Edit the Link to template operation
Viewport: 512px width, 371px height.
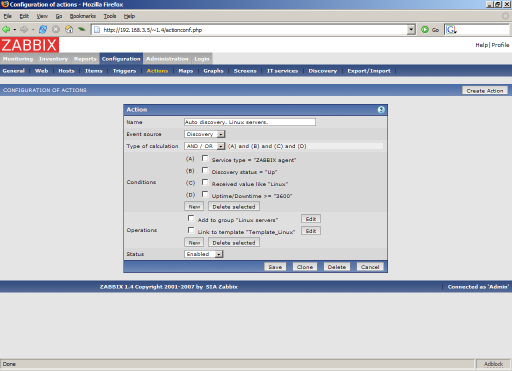click(x=311, y=231)
